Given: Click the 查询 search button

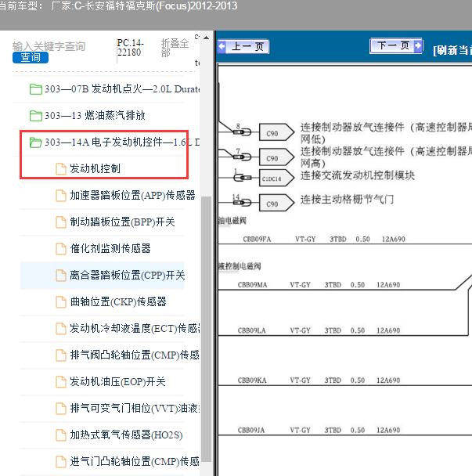Looking at the screenshot, I should coord(31,57).
